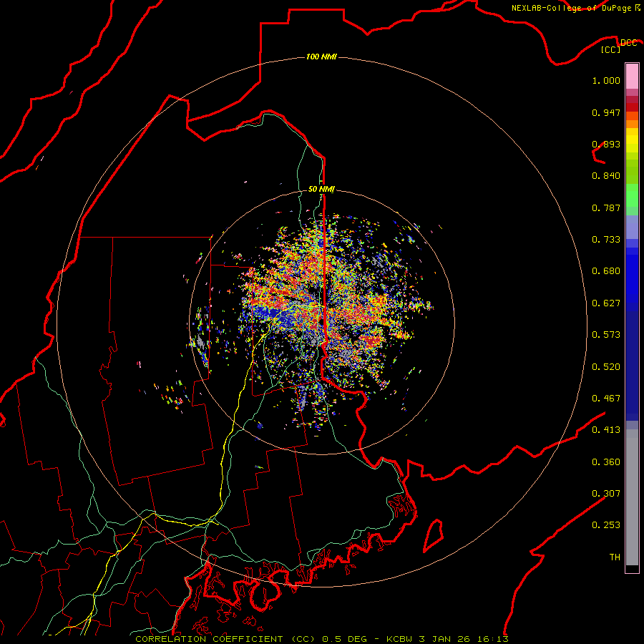Click the 0.947 scale value

[x=606, y=112]
